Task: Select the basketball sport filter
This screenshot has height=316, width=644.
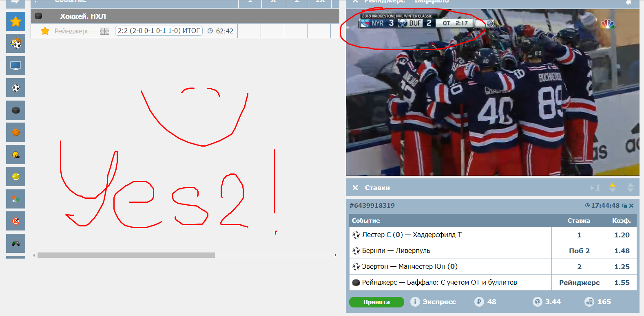Action: (15, 132)
